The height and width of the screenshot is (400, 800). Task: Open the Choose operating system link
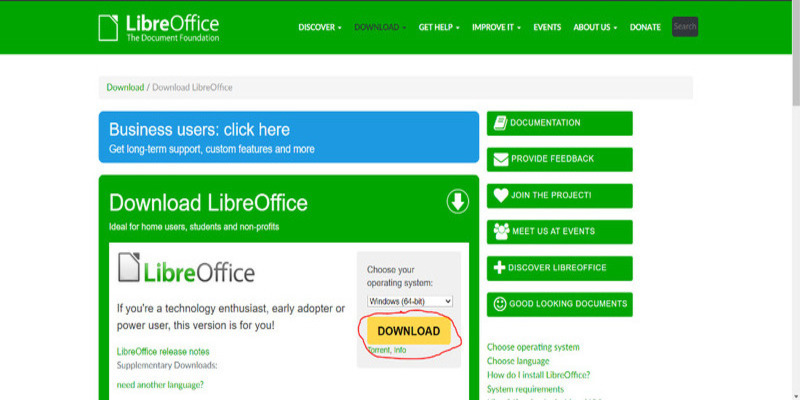pos(533,347)
